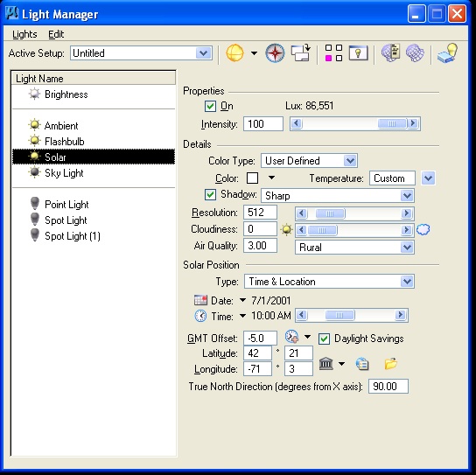Click the blue cloud icon beside Cloudiness
Screen dimensions: 476x475
coord(423,229)
